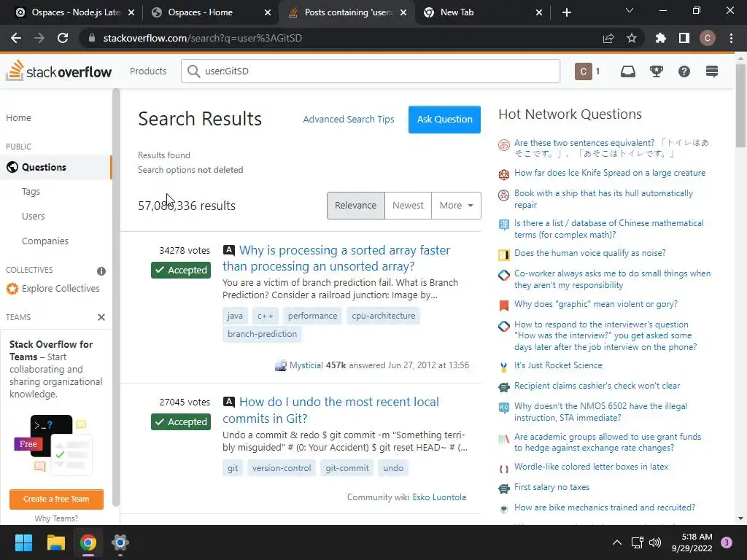Open the Products menu
Viewport: 747px width, 560px height.
coord(148,71)
